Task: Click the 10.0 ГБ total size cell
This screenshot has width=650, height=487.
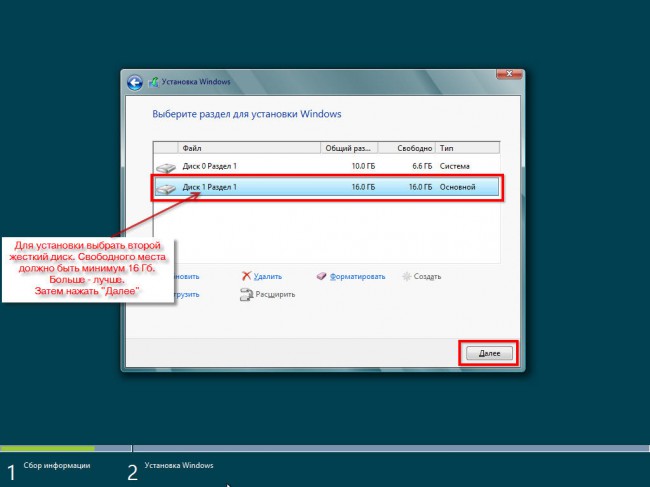Action: click(363, 166)
